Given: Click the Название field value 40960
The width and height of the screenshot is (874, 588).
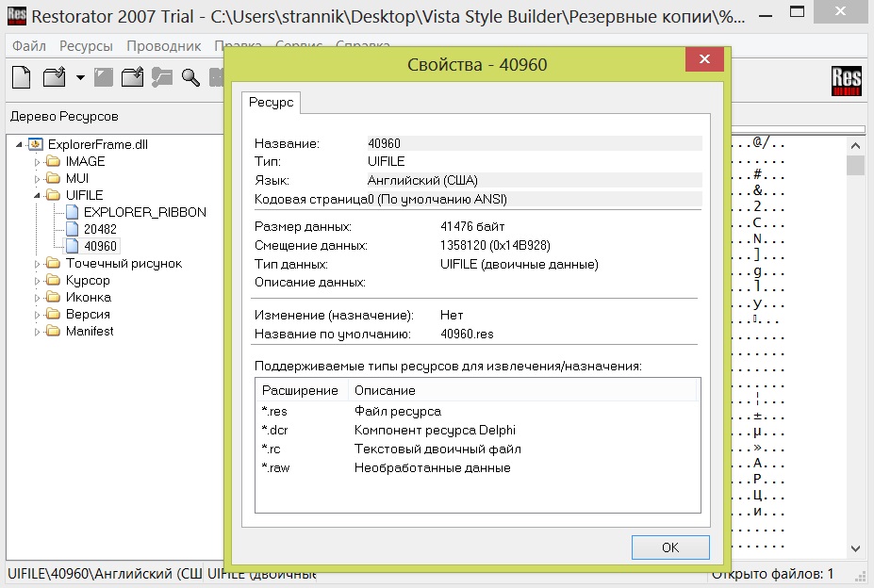Looking at the screenshot, I should pyautogui.click(x=534, y=143).
